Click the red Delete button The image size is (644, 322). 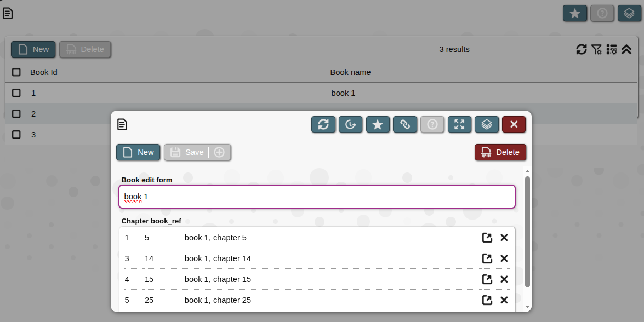pyautogui.click(x=500, y=152)
